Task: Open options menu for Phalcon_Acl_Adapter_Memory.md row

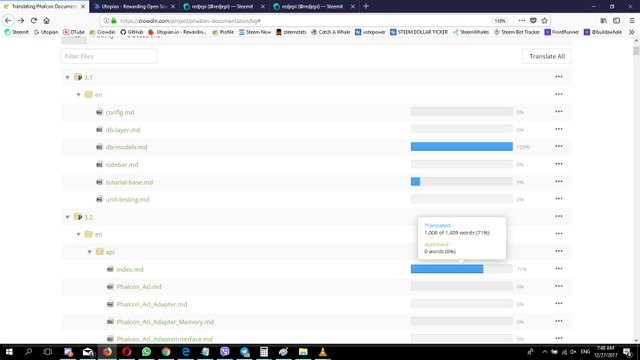Action: click(558, 321)
